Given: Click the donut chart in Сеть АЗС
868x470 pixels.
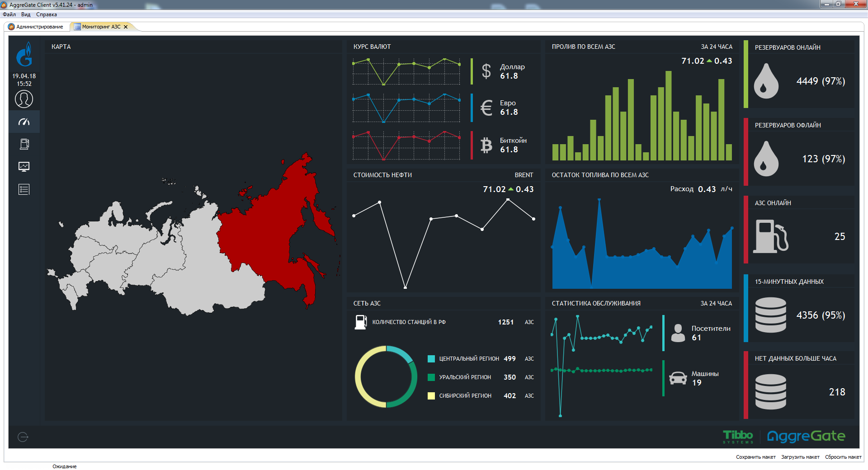Looking at the screenshot, I should (x=386, y=376).
